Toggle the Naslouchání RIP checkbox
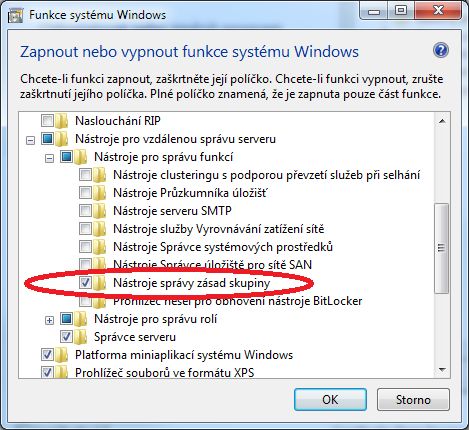Viewport: 469px width, 430px height. pos(47,120)
